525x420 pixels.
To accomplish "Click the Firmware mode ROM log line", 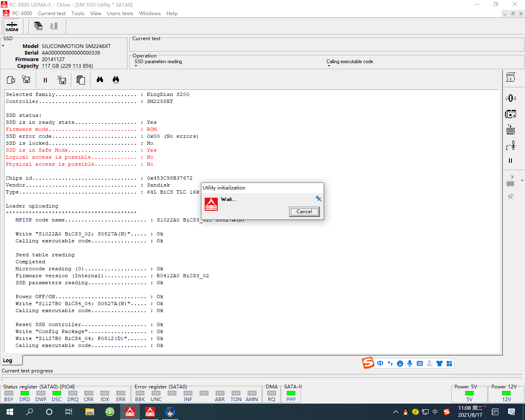I will 81,129.
